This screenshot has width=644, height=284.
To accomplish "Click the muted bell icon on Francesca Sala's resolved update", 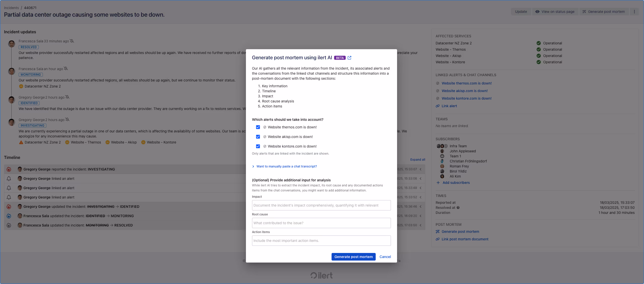I will click(72, 41).
